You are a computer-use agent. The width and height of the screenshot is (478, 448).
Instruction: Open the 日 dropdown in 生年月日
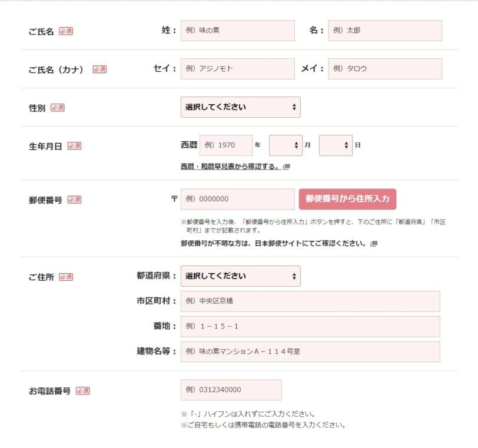335,145
